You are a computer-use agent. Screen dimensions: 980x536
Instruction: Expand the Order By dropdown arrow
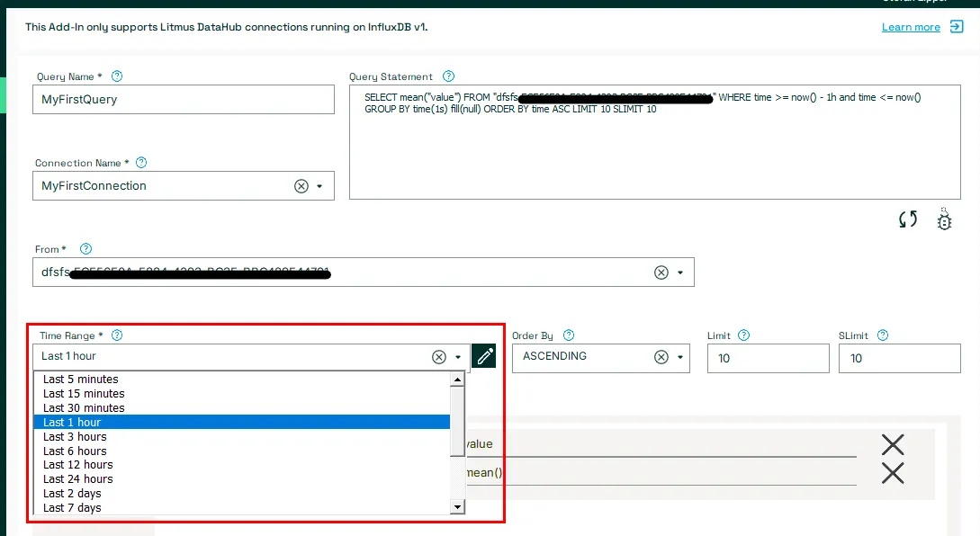coord(680,357)
